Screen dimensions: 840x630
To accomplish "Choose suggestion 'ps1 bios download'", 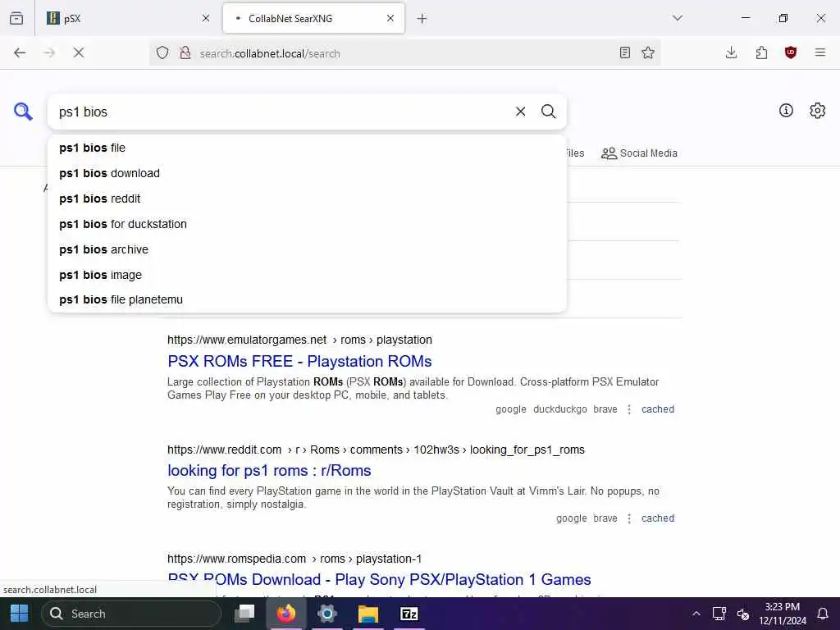I will tap(307, 173).
